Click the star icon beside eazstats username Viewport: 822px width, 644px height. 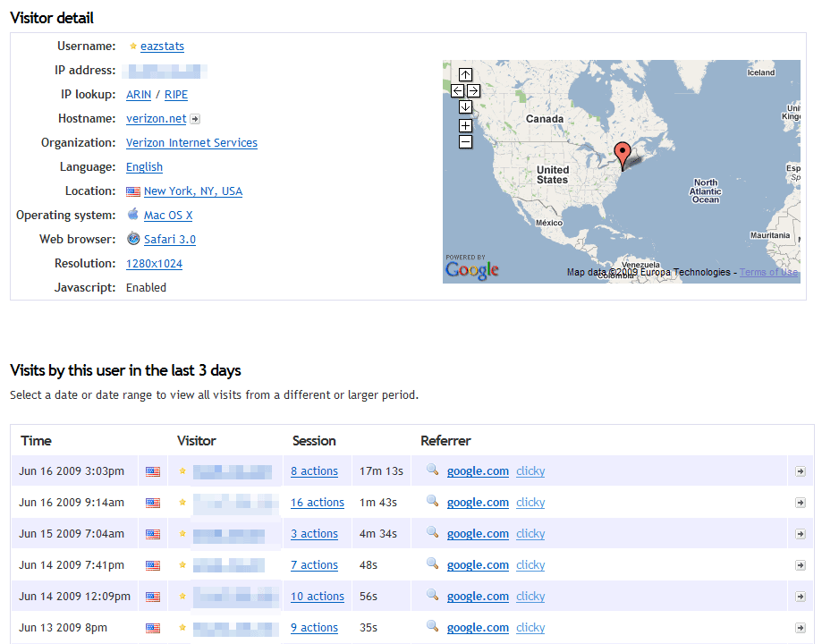pyautogui.click(x=133, y=47)
